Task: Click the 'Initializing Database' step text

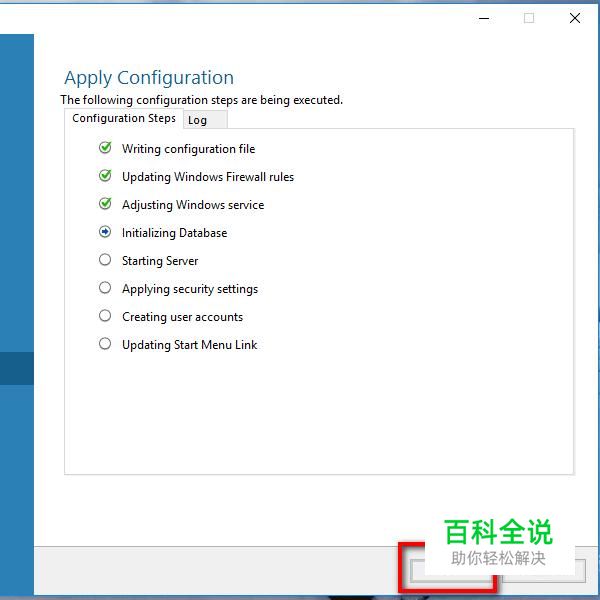Action: [x=174, y=233]
